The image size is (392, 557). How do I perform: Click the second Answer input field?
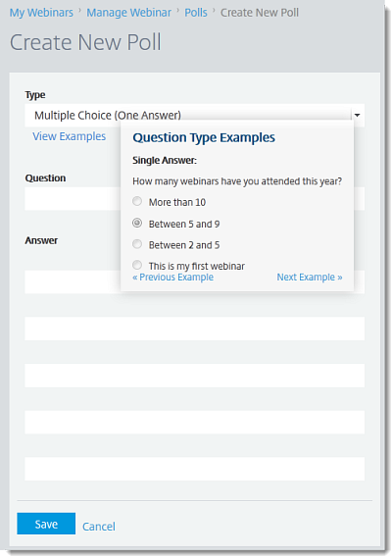pyautogui.click(x=195, y=329)
